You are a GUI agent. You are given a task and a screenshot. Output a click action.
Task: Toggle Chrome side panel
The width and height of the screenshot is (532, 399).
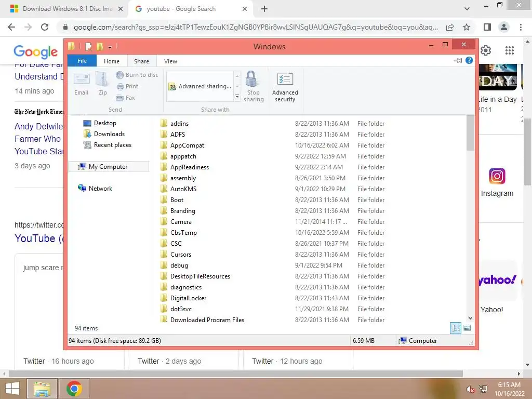487,27
